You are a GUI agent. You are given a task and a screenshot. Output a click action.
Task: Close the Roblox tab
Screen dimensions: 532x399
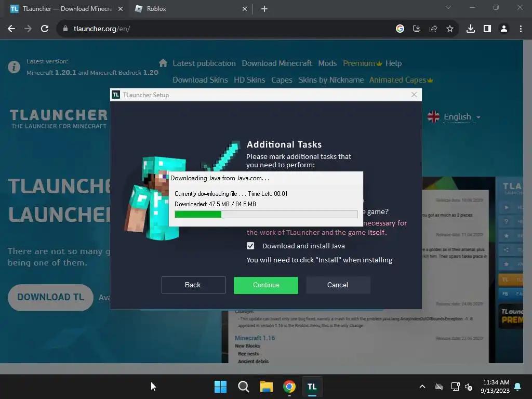pyautogui.click(x=245, y=9)
